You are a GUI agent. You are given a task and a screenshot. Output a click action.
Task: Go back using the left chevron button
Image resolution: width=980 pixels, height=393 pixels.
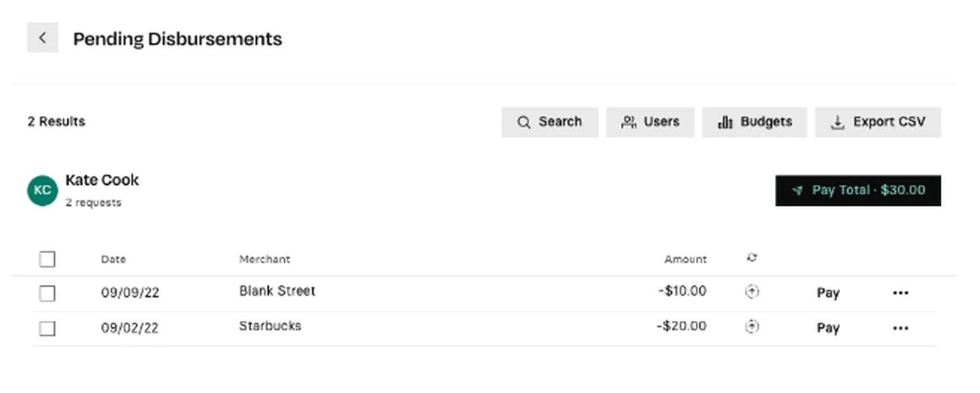pos(43,38)
